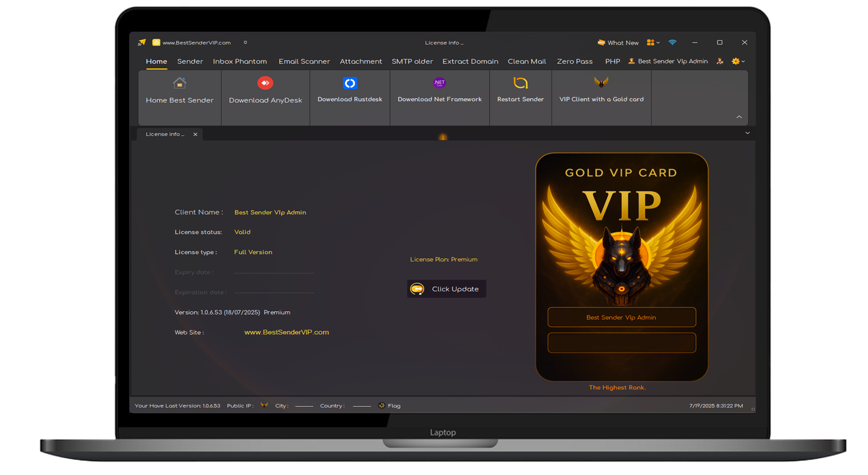Click Download AnyDesk icon
868x475 pixels.
[265, 83]
